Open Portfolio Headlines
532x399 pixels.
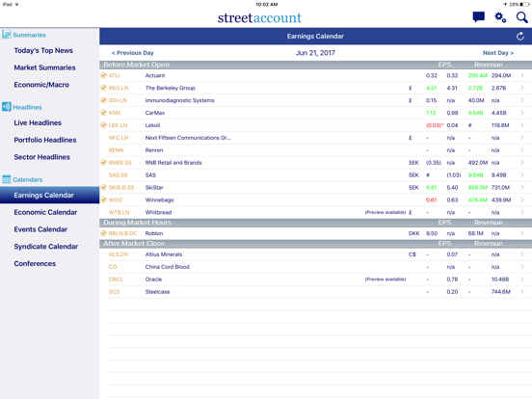[45, 140]
